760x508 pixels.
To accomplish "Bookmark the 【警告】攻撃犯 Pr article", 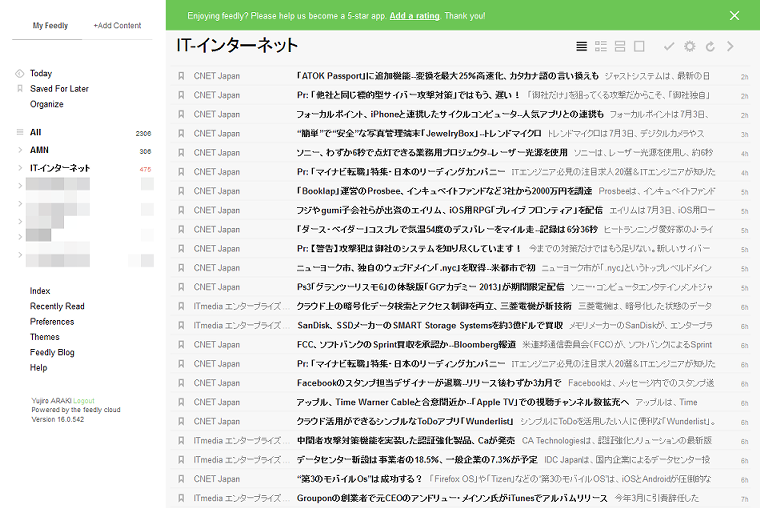I will [181, 249].
